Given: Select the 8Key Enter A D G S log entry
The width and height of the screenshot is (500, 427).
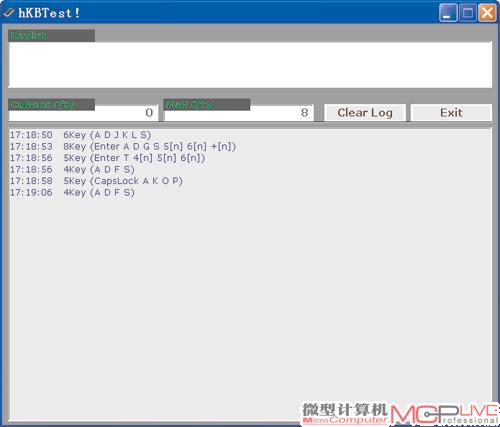Looking at the screenshot, I should 123,146.
